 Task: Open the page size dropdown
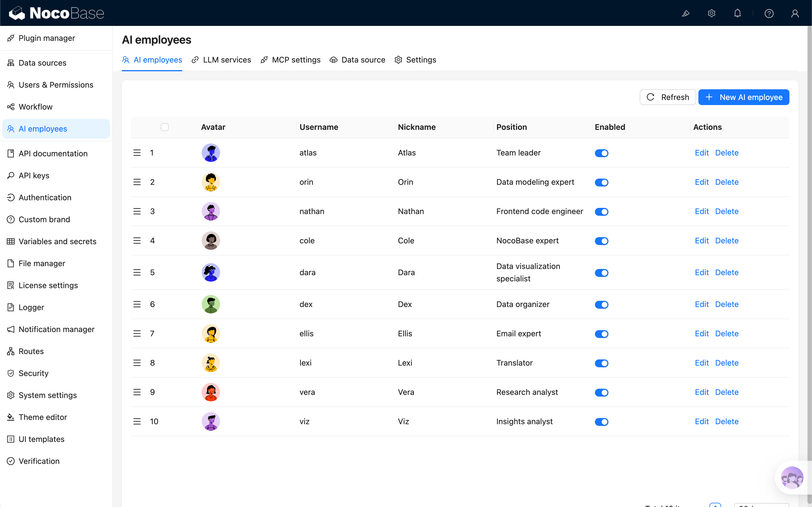[x=761, y=505]
